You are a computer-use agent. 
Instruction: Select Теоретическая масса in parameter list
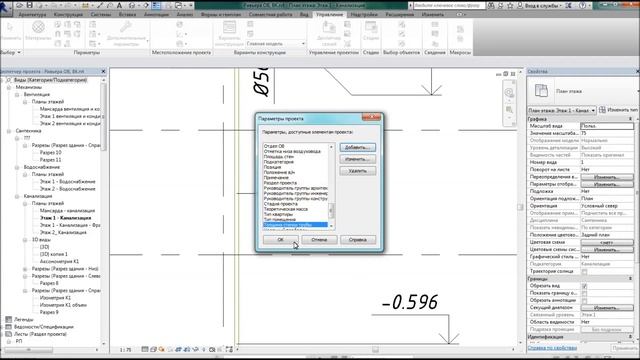click(286, 209)
